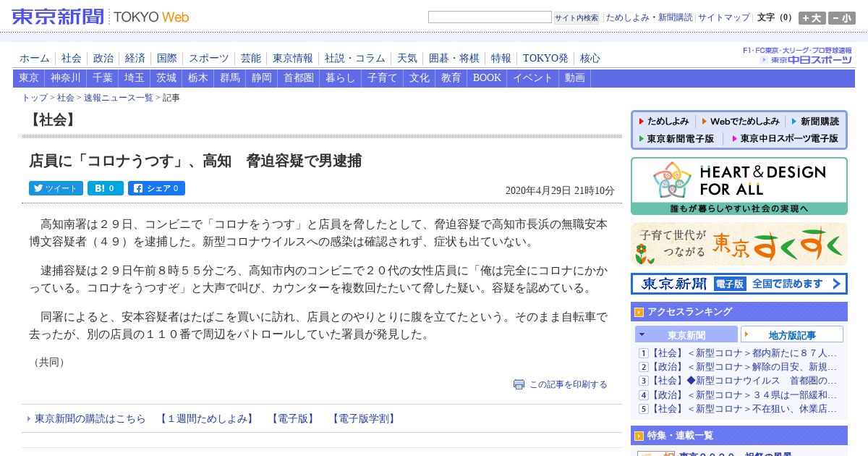Open the 芸能 navigation item

pos(251,59)
